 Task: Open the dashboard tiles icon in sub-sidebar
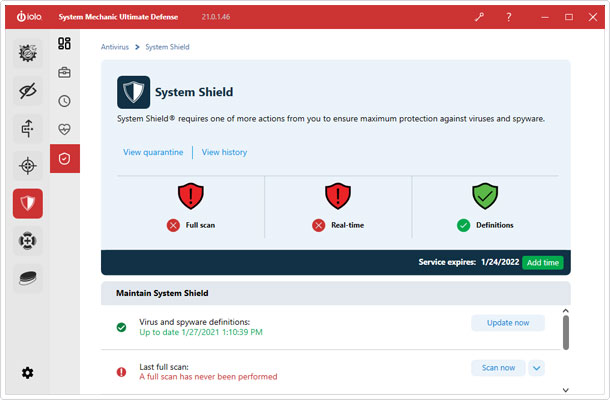(x=65, y=43)
